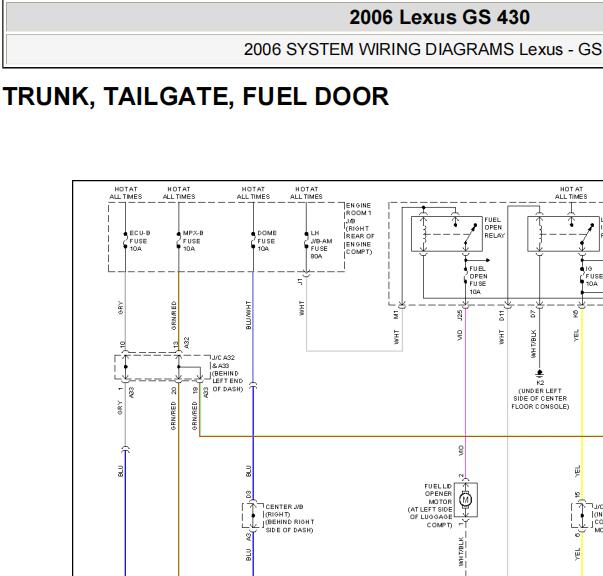Viewport: 603px width, 576px height.
Task: Click the DOME fuse symbol
Action: (253, 240)
